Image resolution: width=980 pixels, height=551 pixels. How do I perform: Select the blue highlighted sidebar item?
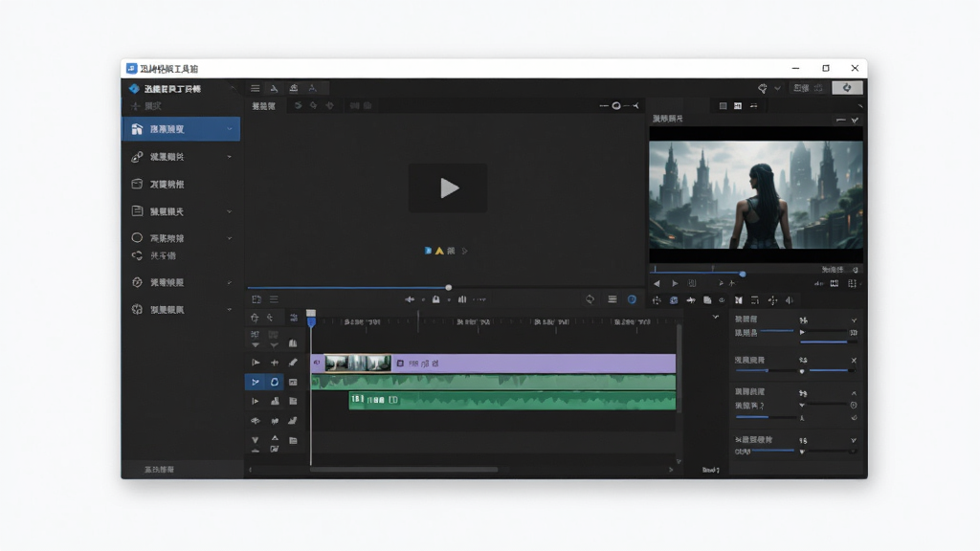(181, 129)
